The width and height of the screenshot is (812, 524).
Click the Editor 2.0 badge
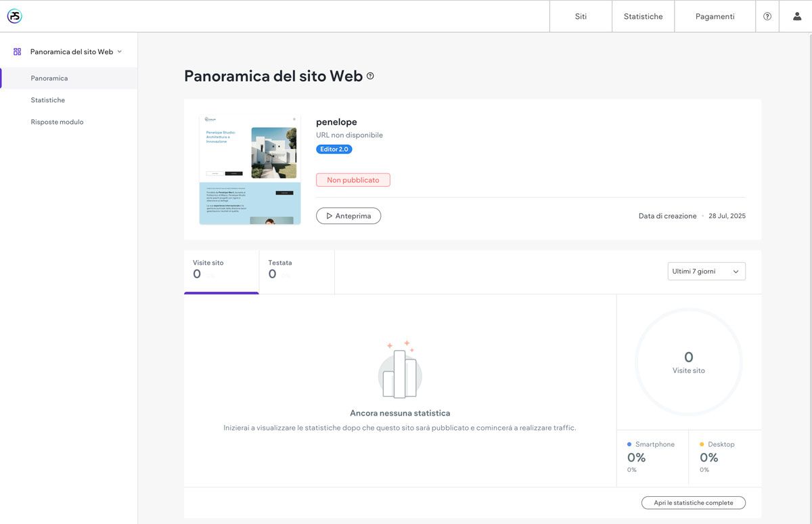click(334, 149)
